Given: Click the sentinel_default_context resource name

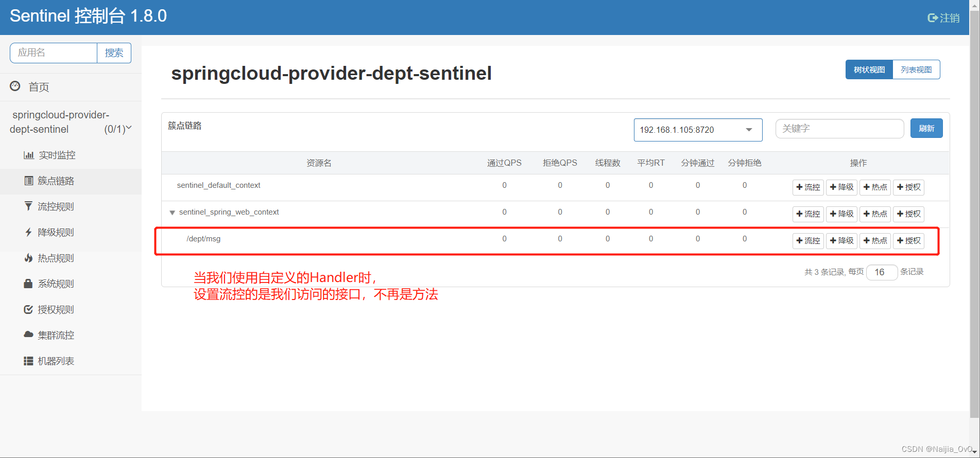Looking at the screenshot, I should pyautogui.click(x=218, y=185).
